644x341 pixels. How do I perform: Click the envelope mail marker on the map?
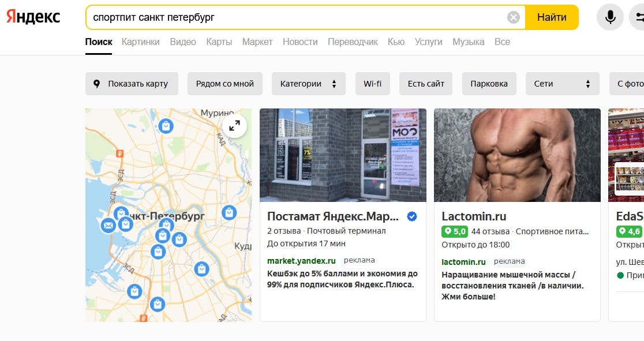tap(108, 225)
